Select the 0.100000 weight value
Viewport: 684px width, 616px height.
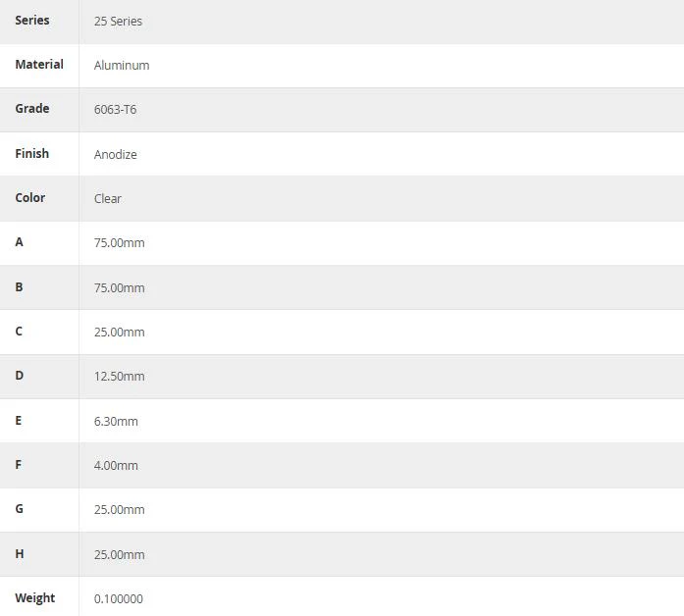(118, 599)
